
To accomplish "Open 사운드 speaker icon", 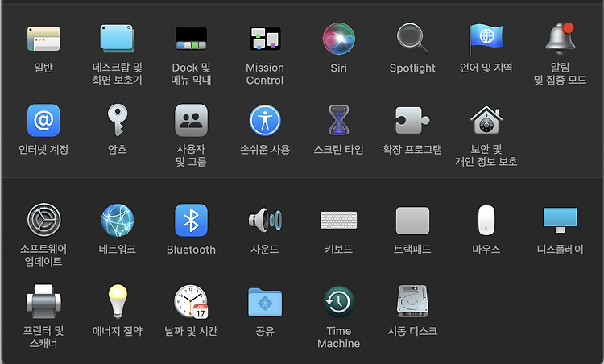I will [x=265, y=220].
